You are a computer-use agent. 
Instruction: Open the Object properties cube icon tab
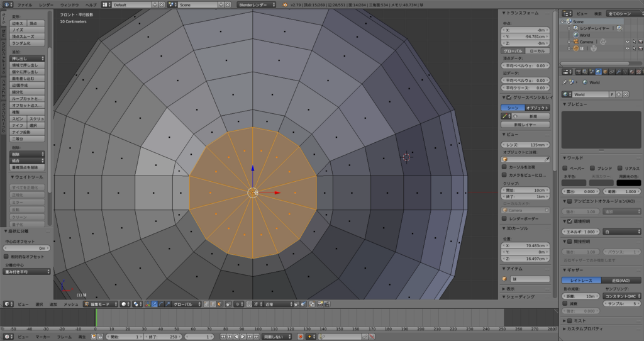point(605,72)
